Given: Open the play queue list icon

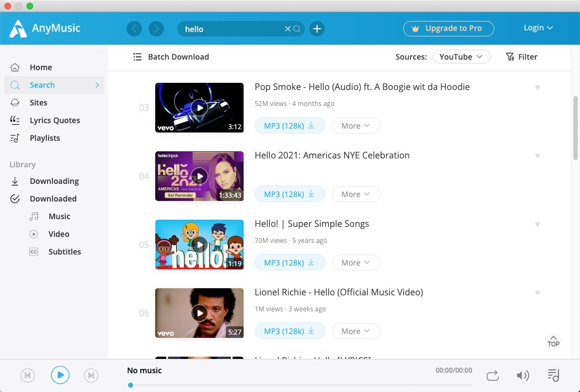Looking at the screenshot, I should [x=553, y=375].
